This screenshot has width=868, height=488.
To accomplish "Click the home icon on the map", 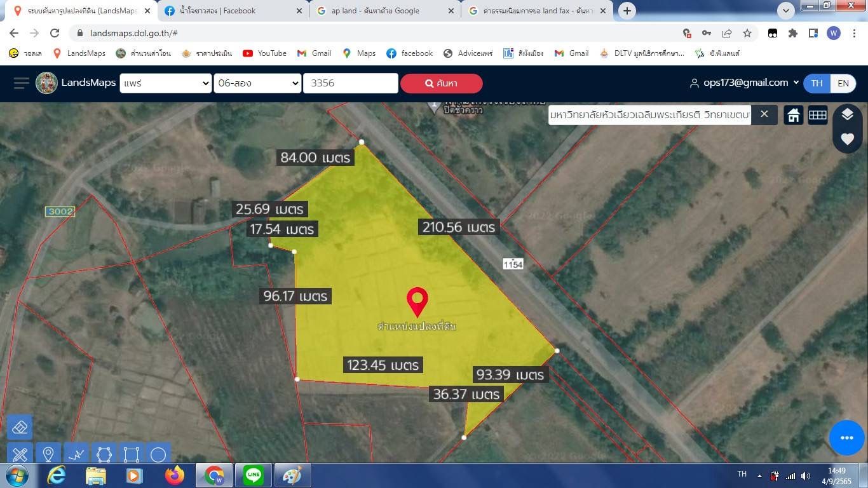I will pos(794,115).
